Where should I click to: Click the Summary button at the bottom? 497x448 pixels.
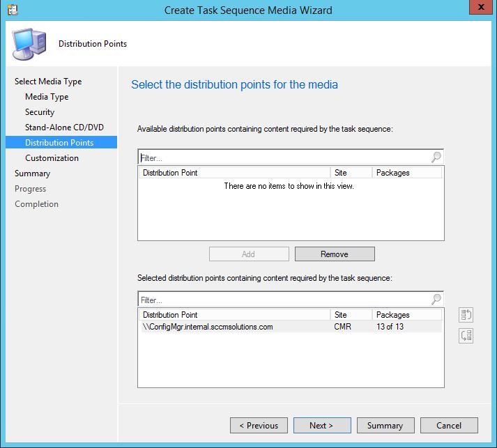tap(385, 426)
